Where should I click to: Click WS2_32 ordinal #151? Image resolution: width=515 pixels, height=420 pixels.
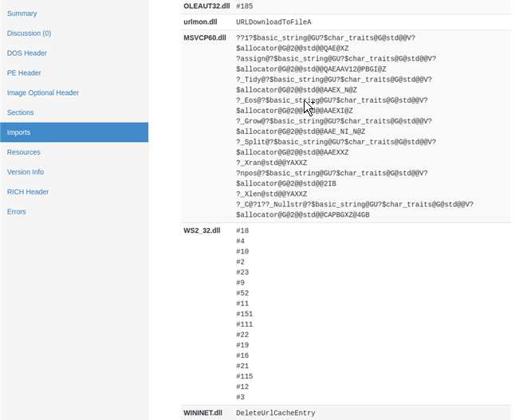[245, 314]
